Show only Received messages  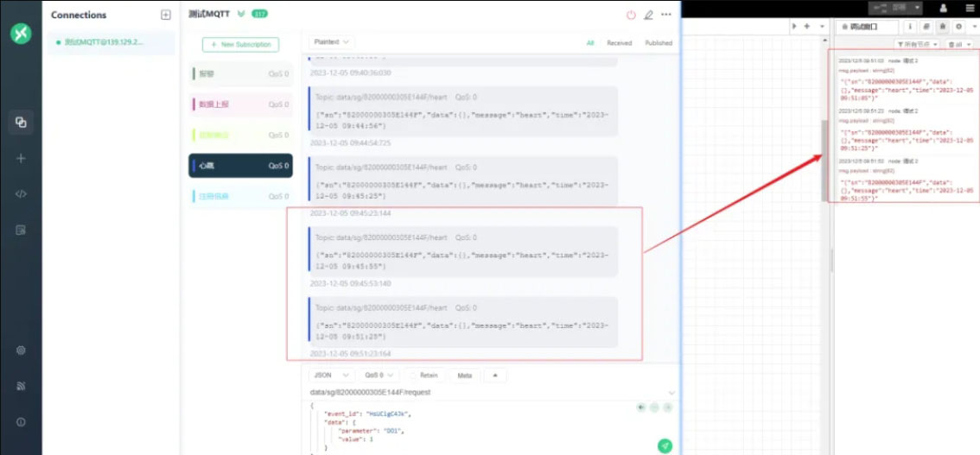pos(619,42)
